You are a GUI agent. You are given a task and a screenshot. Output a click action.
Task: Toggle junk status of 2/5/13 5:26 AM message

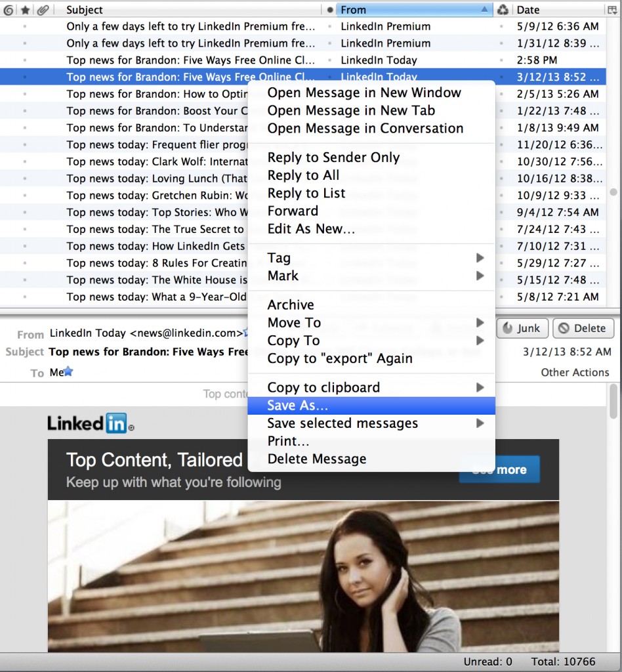[501, 94]
